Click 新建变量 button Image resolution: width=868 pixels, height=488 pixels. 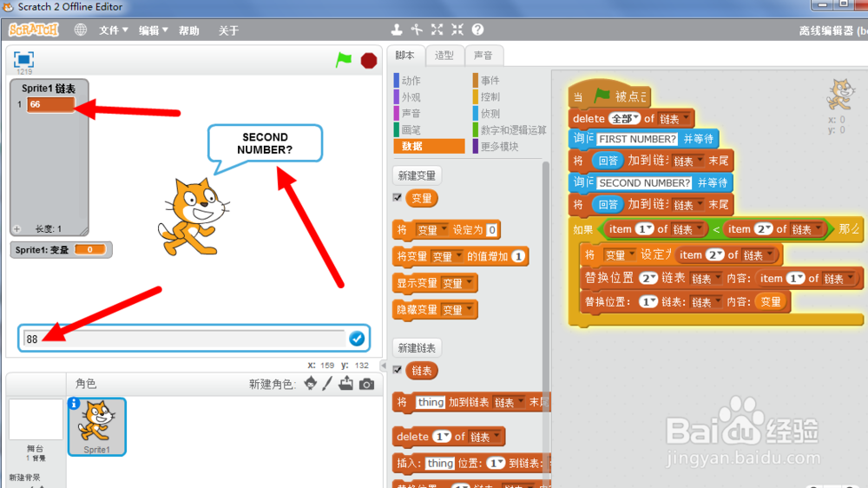click(x=417, y=175)
